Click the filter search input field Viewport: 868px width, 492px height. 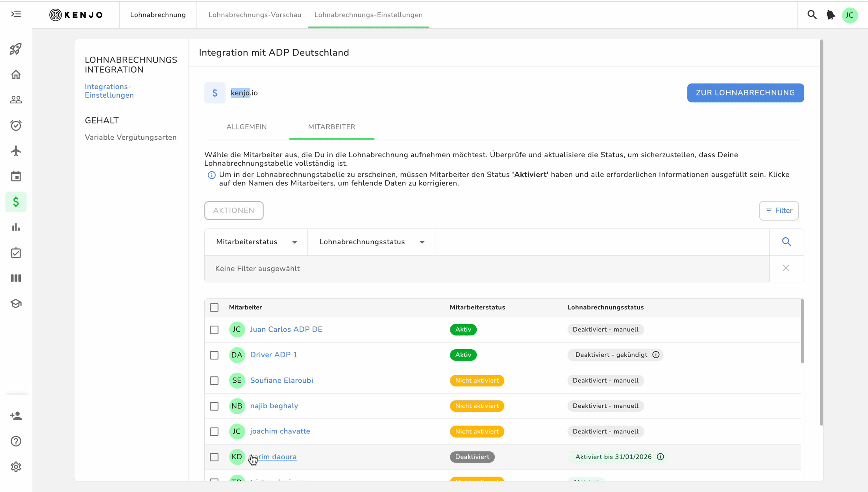click(602, 242)
